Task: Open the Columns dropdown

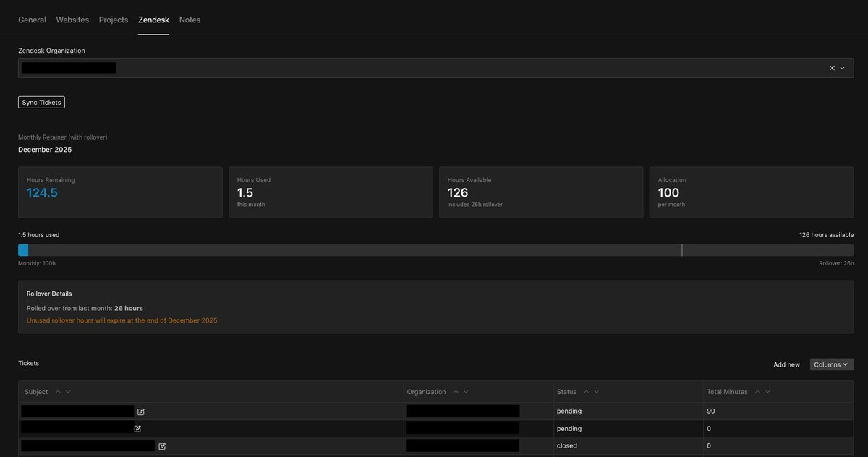Action: click(x=832, y=364)
